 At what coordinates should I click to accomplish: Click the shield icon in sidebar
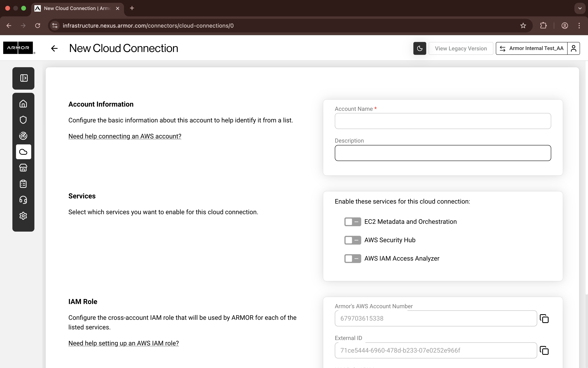[23, 120]
